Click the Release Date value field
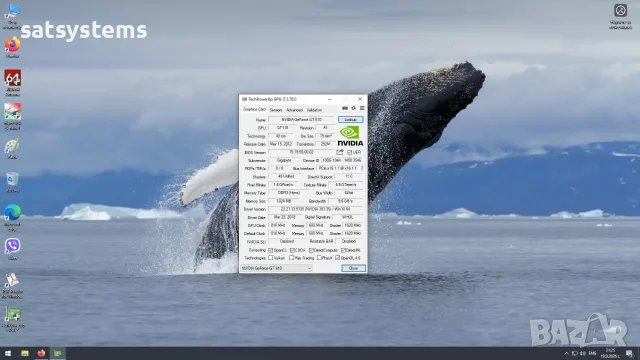The image size is (640, 360). [280, 144]
